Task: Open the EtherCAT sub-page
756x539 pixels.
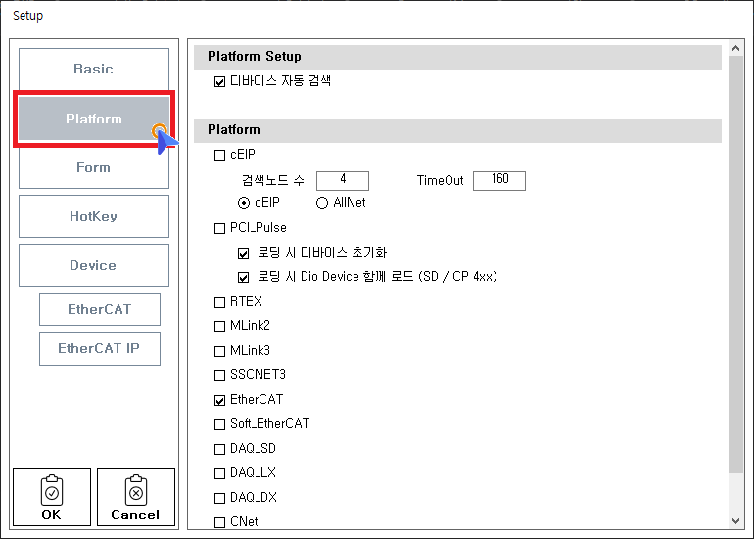Action: [100, 310]
